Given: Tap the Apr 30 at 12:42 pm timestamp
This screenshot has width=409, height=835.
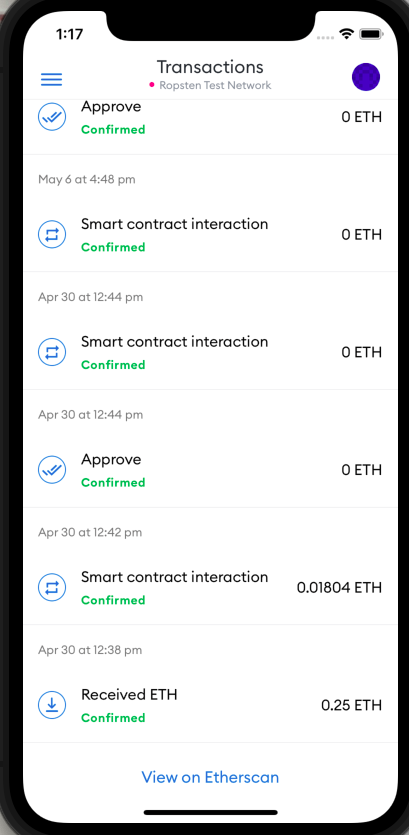Looking at the screenshot, I should [x=90, y=532].
